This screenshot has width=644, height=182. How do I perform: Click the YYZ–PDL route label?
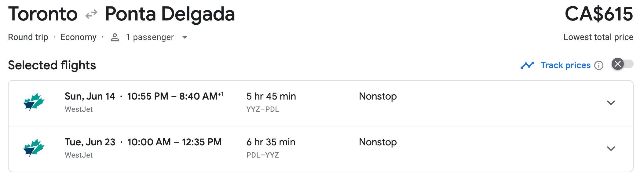pyautogui.click(x=262, y=109)
